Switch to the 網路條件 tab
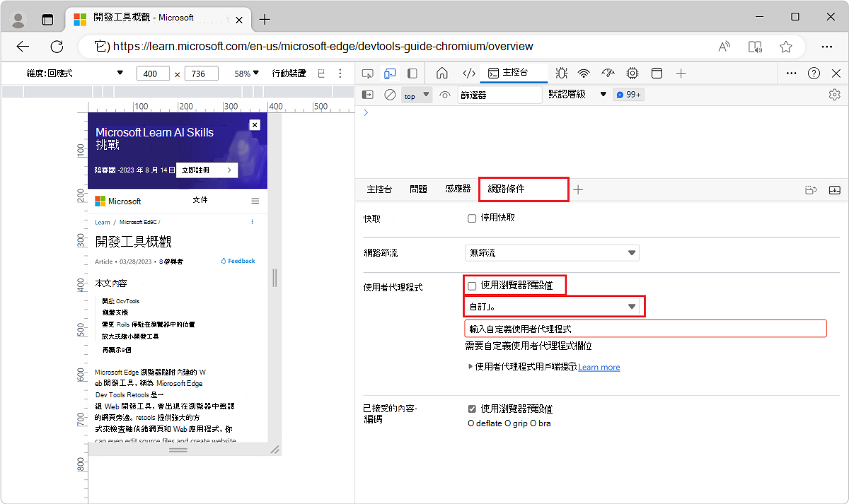 (x=524, y=189)
